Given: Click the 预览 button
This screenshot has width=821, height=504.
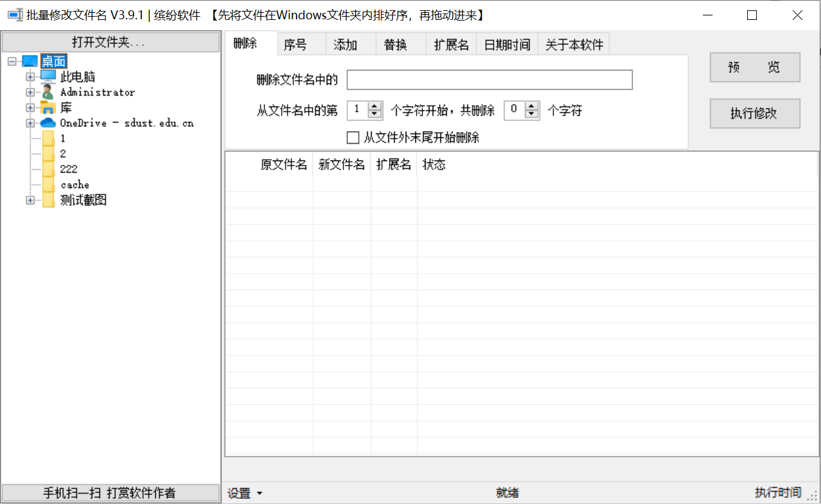Looking at the screenshot, I should coord(754,67).
